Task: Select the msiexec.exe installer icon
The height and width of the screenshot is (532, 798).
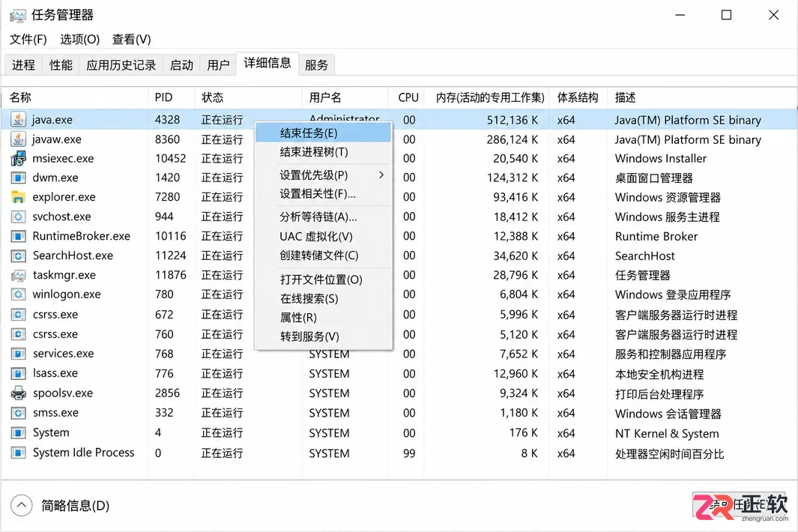Action: (18, 158)
